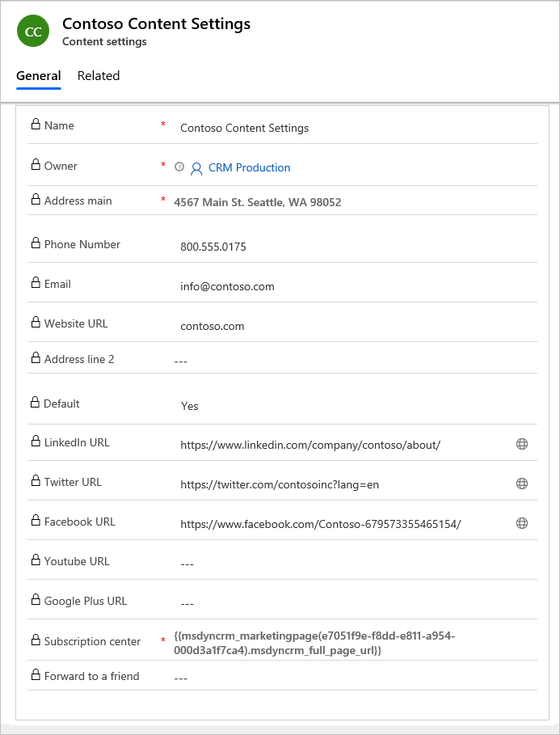Viewport: 560px width, 735px height.
Task: Click the lock icon next to Owner
Action: (36, 164)
